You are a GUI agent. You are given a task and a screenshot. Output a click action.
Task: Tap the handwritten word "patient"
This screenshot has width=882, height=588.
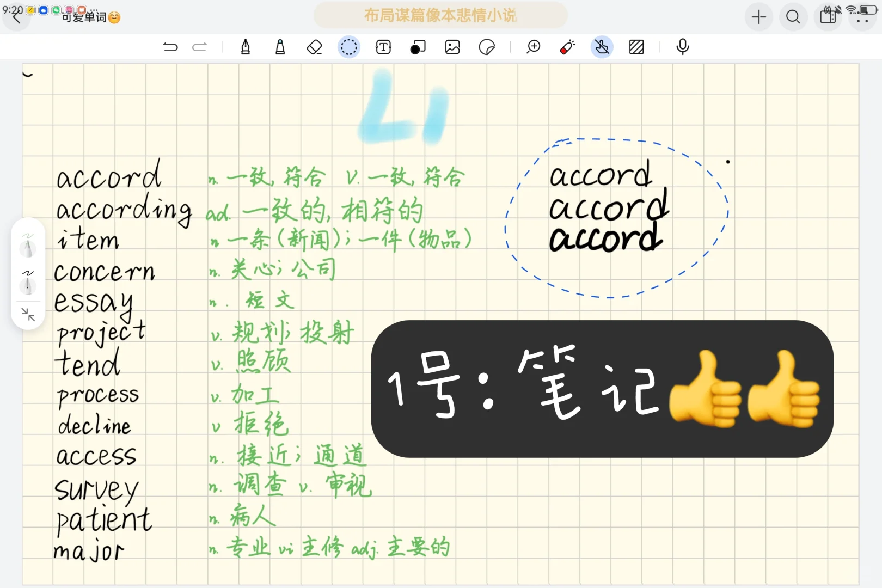[x=103, y=520]
